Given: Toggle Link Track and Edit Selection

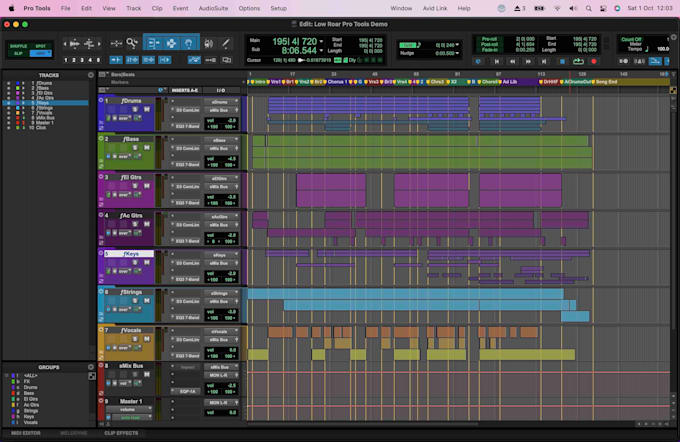Looking at the screenshot, I should 148,60.
